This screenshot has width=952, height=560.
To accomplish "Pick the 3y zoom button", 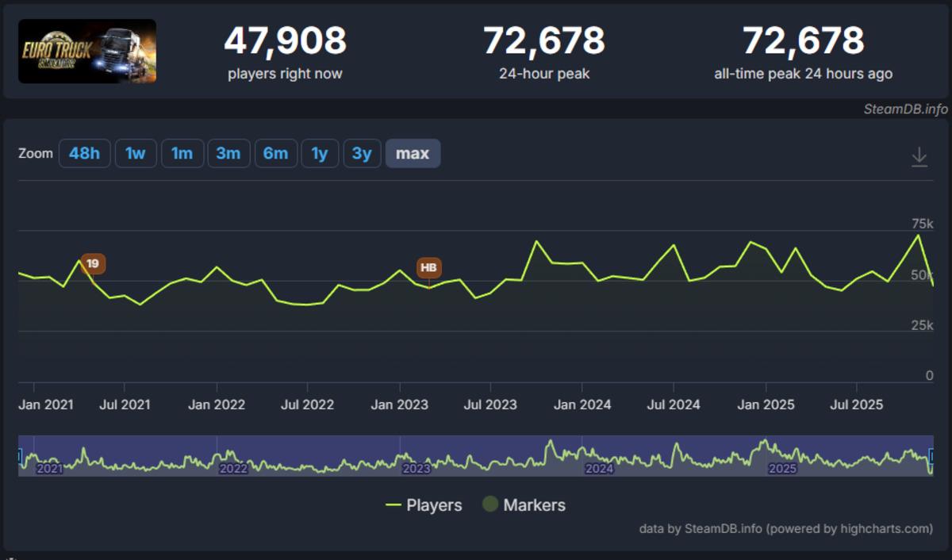I will 362,153.
